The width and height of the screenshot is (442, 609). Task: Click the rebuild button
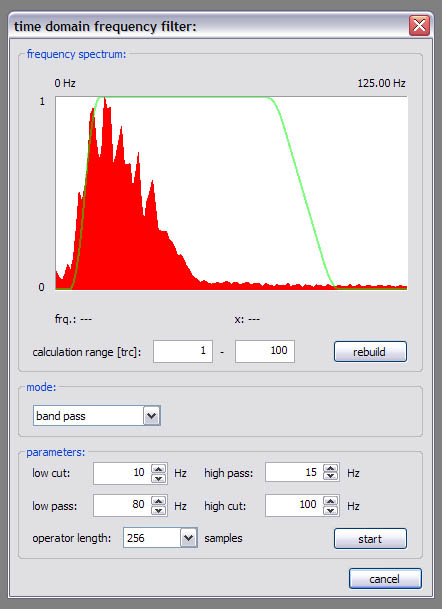[370, 352]
